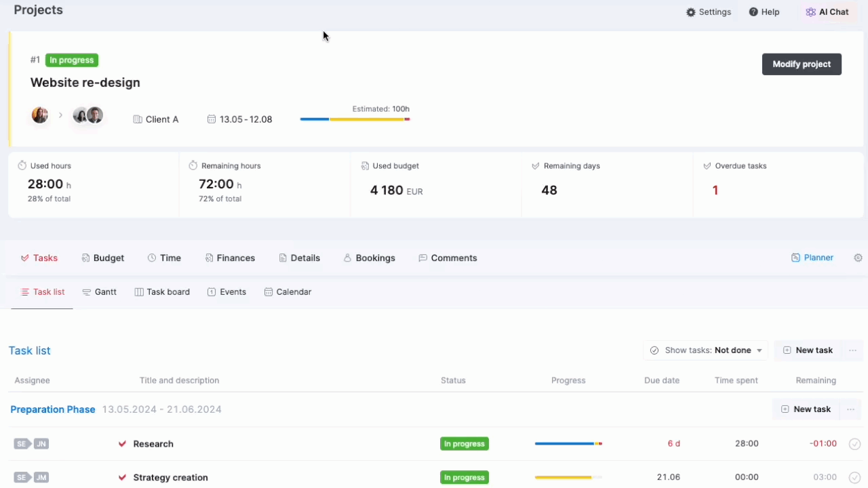Open the more options menu beside top New task
Viewport: 868px width, 488px height.
[851, 350]
